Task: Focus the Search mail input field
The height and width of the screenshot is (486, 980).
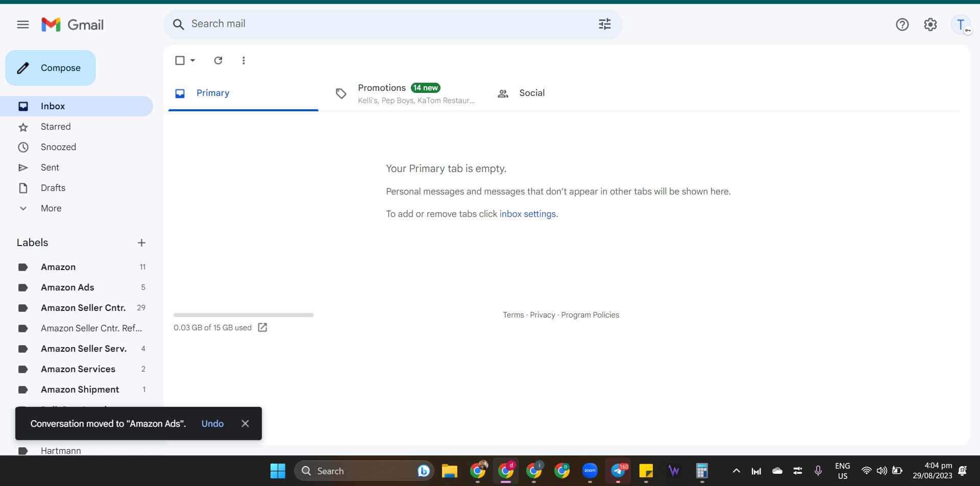Action: coord(390,24)
